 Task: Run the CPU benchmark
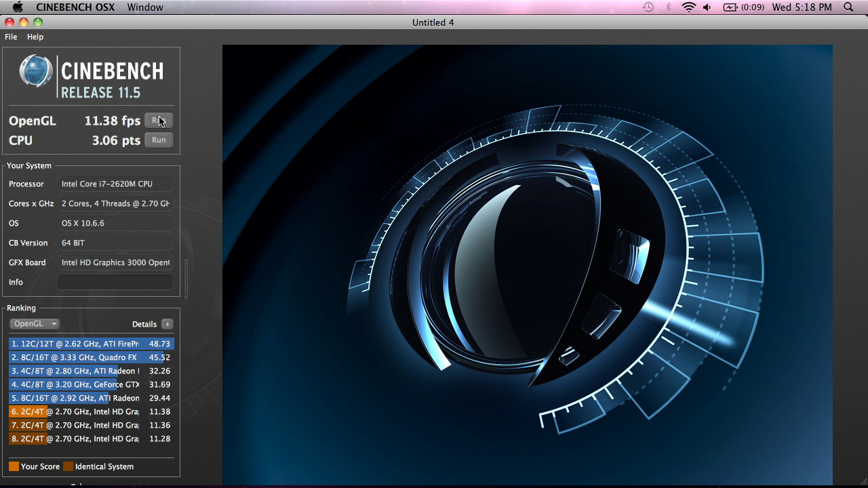(159, 140)
